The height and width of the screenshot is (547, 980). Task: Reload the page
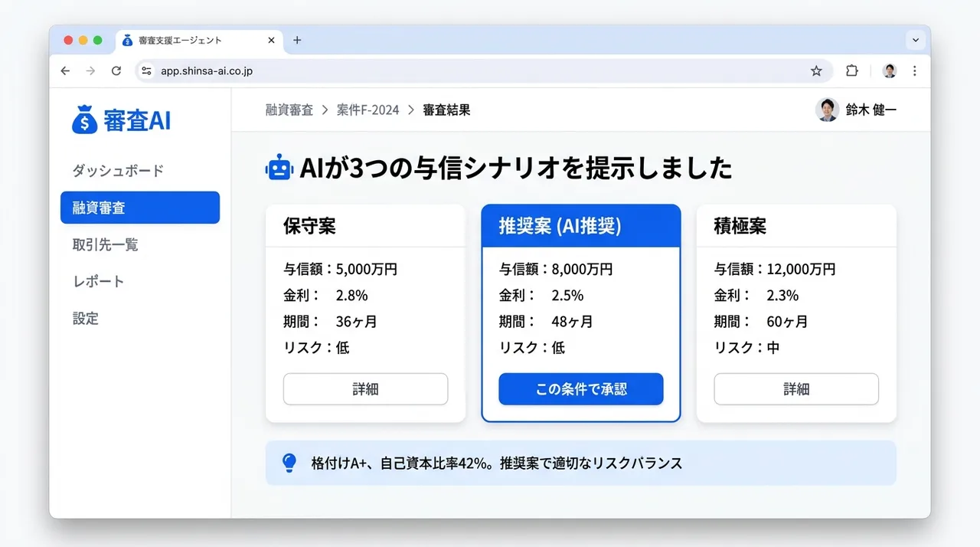(x=116, y=70)
